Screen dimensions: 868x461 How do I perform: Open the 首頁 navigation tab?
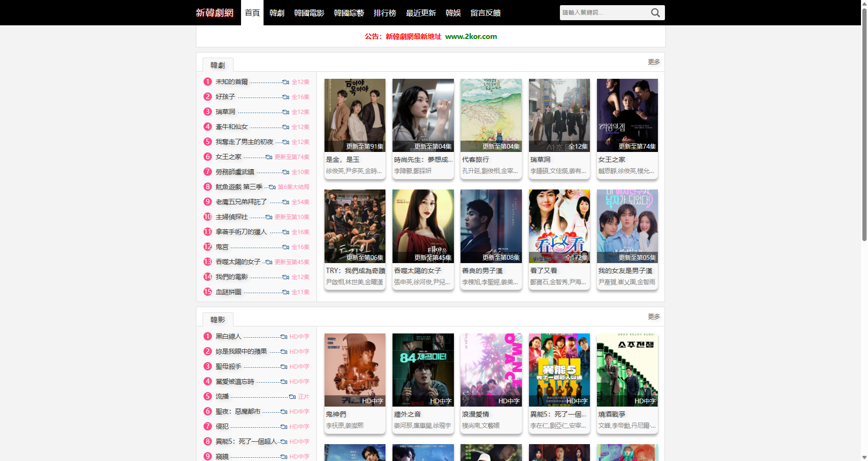pos(252,13)
